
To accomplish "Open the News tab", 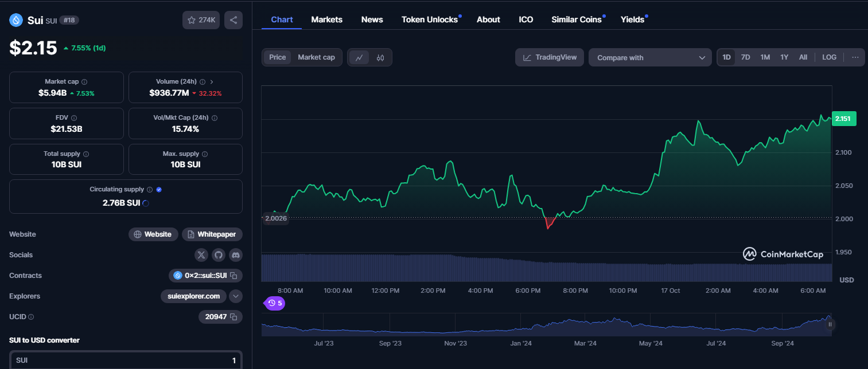I will coord(372,19).
